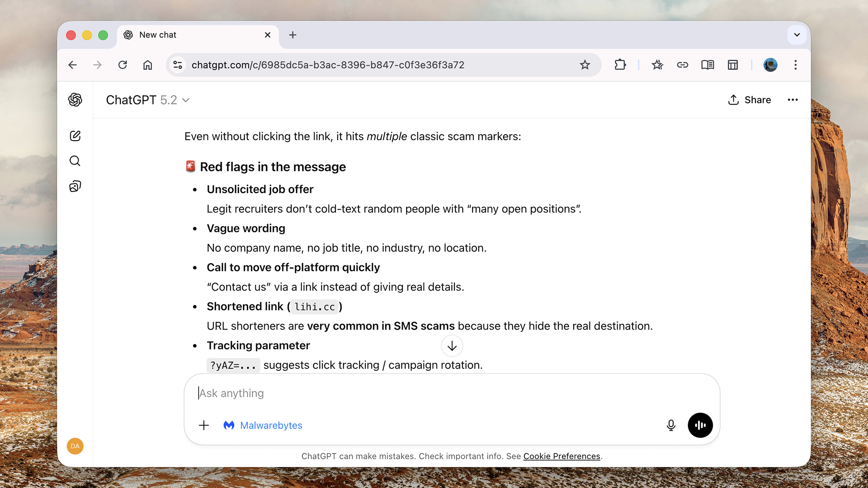This screenshot has width=868, height=488.
Task: Open the DA user profile avatar
Action: point(75,446)
